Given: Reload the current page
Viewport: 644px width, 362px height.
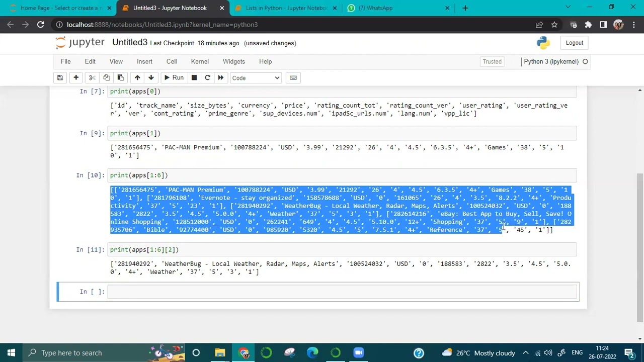Looking at the screenshot, I should pyautogui.click(x=40, y=25).
